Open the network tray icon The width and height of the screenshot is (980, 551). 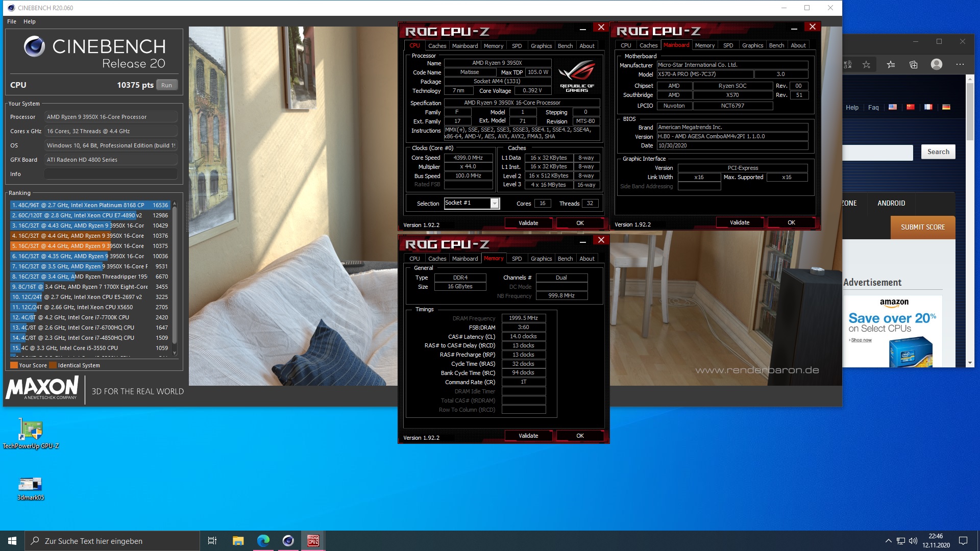901,541
